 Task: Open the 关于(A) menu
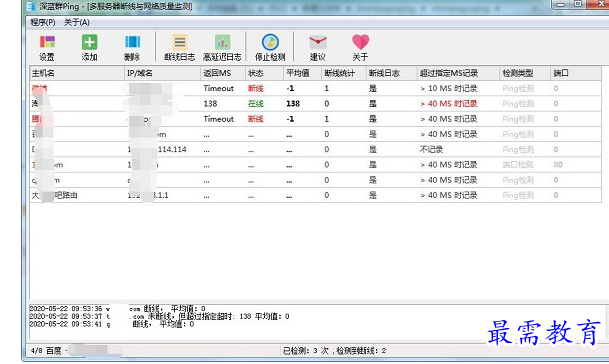pos(77,23)
